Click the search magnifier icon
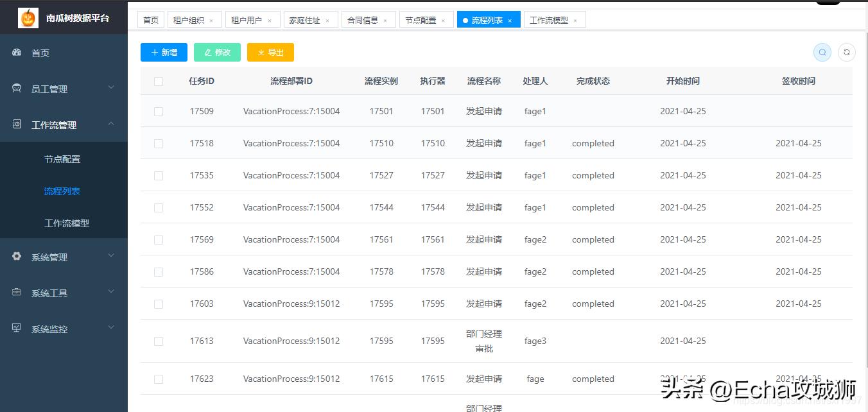The image size is (868, 412). coord(822,52)
